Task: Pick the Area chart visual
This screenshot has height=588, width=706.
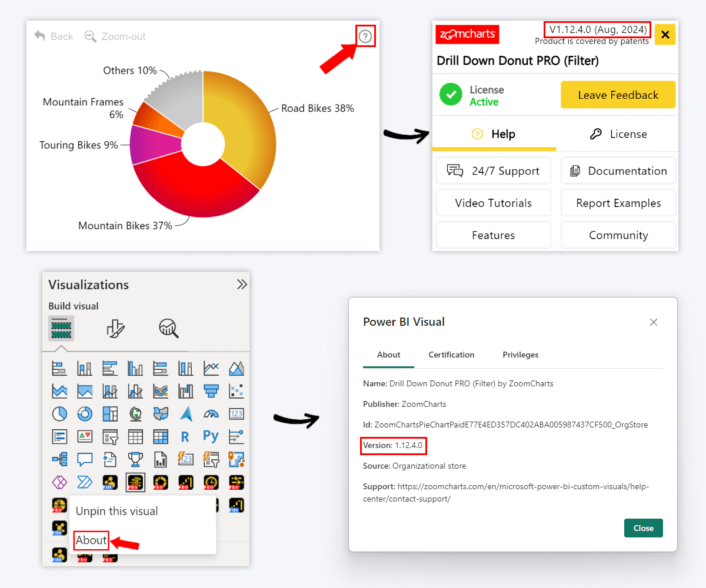Action: click(x=237, y=368)
